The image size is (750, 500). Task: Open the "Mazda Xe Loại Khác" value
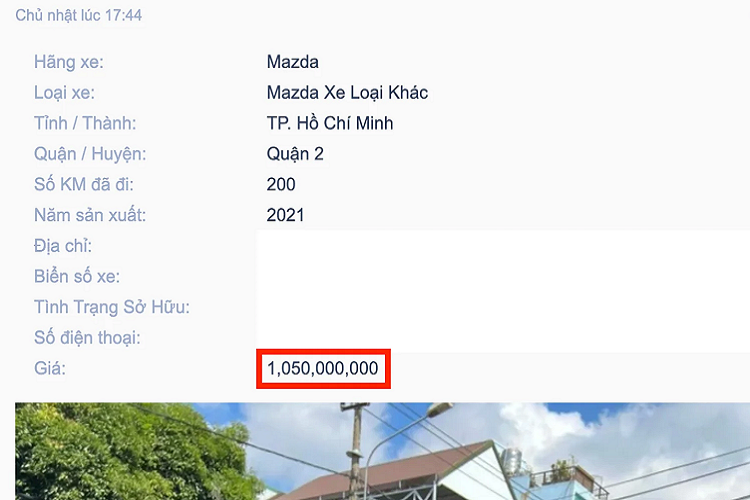coord(347,93)
